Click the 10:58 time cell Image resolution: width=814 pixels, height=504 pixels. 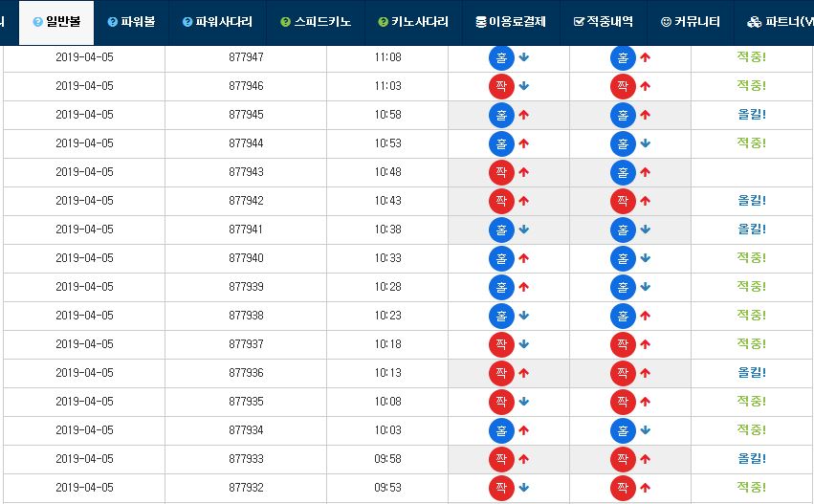pyautogui.click(x=387, y=115)
